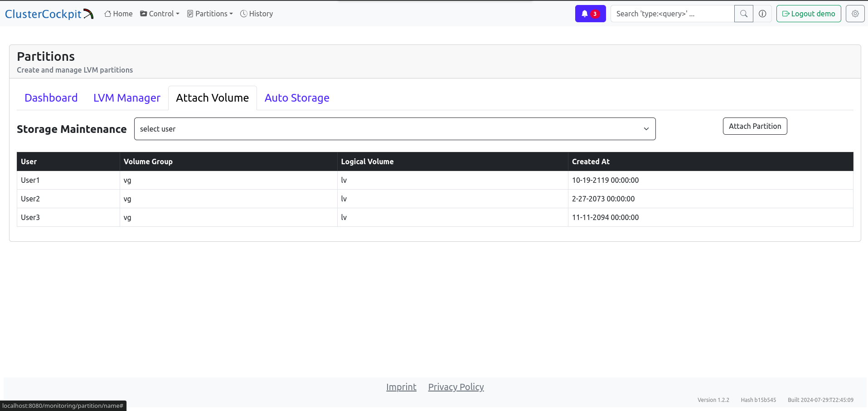Click the ClusterCockpit logo
Screen dimensions: 868x411
click(x=49, y=14)
